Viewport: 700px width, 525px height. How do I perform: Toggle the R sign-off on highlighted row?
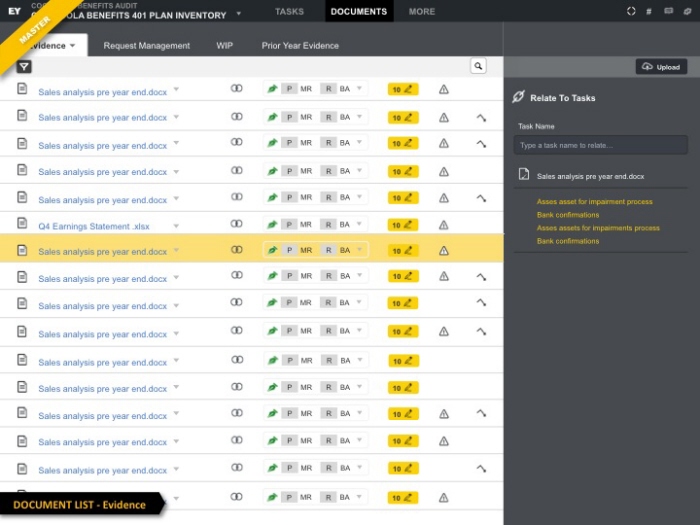tap(328, 250)
